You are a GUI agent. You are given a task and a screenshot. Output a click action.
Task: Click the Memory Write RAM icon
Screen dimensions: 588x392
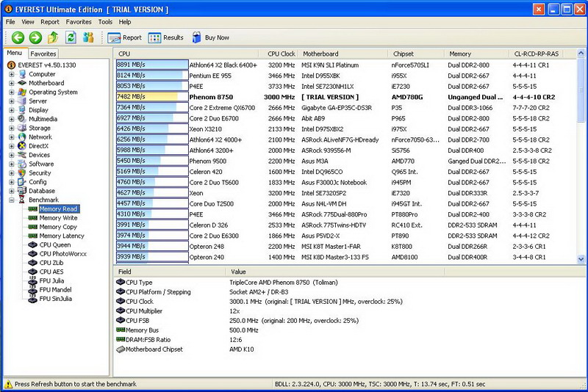click(x=33, y=218)
